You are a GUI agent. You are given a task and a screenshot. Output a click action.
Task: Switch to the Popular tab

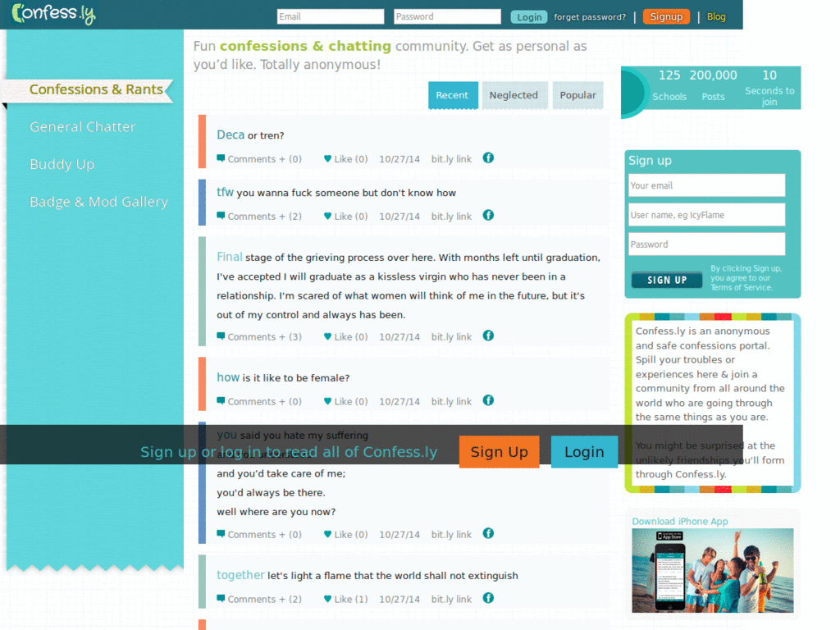[577, 95]
